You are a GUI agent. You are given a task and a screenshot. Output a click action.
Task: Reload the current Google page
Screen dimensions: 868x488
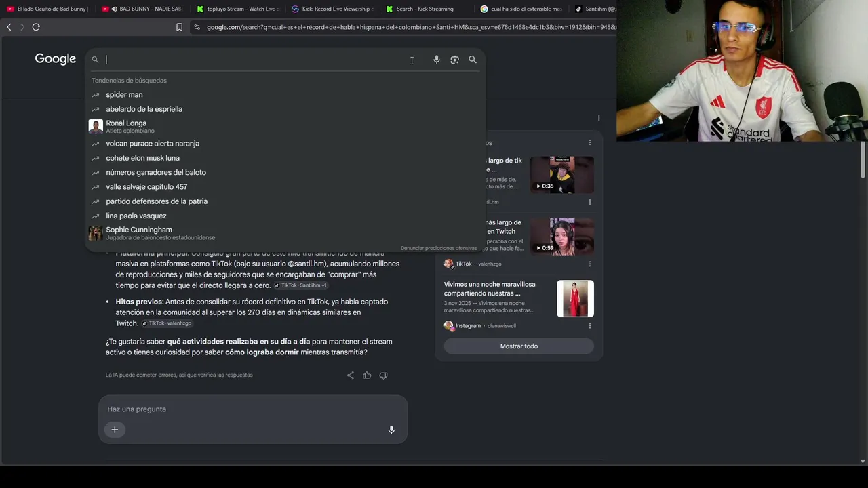point(36,27)
